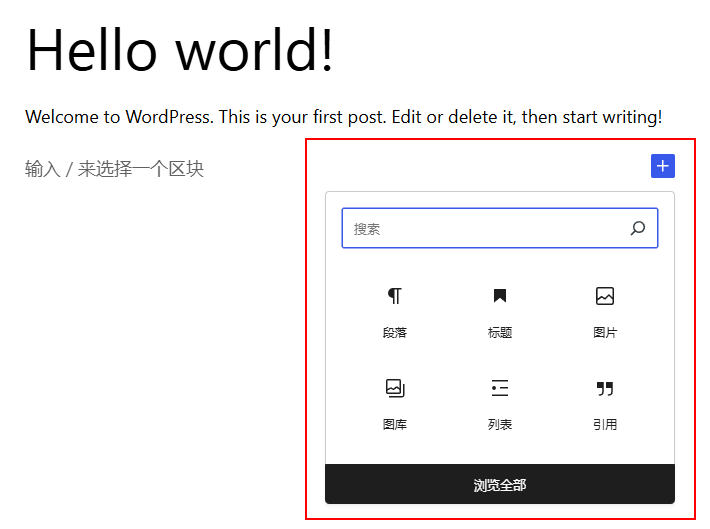The image size is (710, 529).
Task: Open 浏览全部 to browse all blocks
Action: [x=499, y=484]
